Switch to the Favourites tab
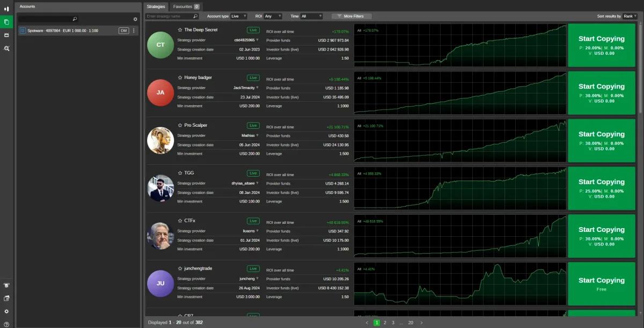Screen dimensions: 644x328 [x=186, y=6]
